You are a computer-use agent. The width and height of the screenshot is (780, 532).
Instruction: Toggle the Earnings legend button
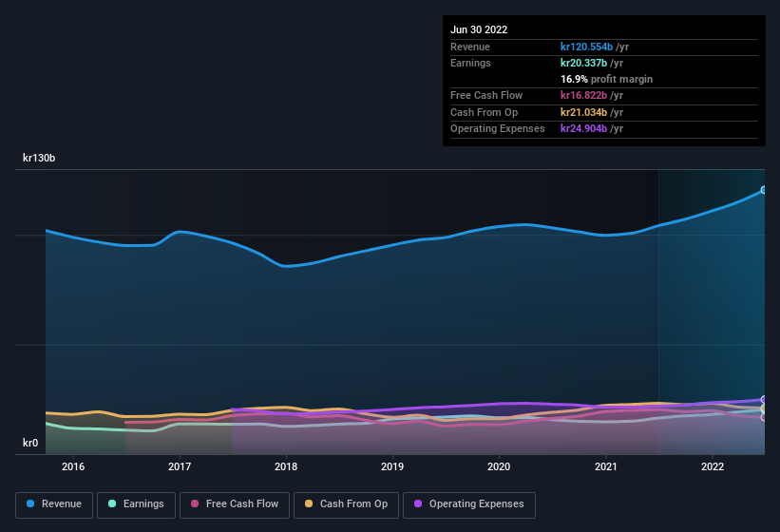pyautogui.click(x=136, y=504)
